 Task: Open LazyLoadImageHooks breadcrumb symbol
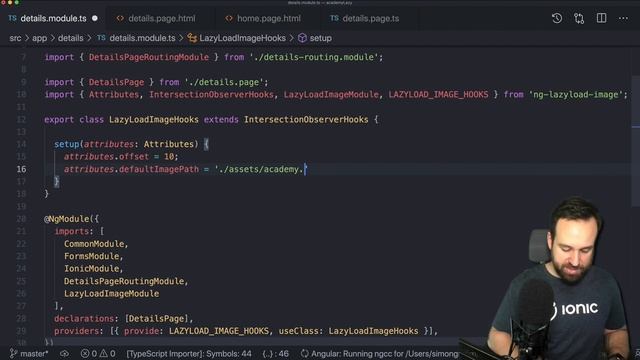pyautogui.click(x=242, y=38)
